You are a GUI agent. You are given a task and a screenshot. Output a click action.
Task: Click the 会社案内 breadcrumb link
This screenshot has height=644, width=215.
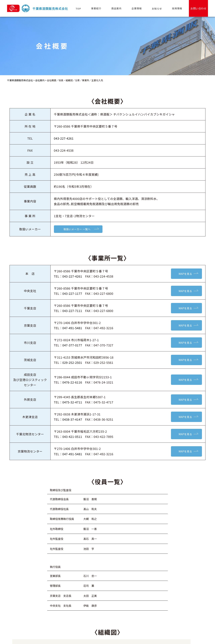(x=40, y=81)
